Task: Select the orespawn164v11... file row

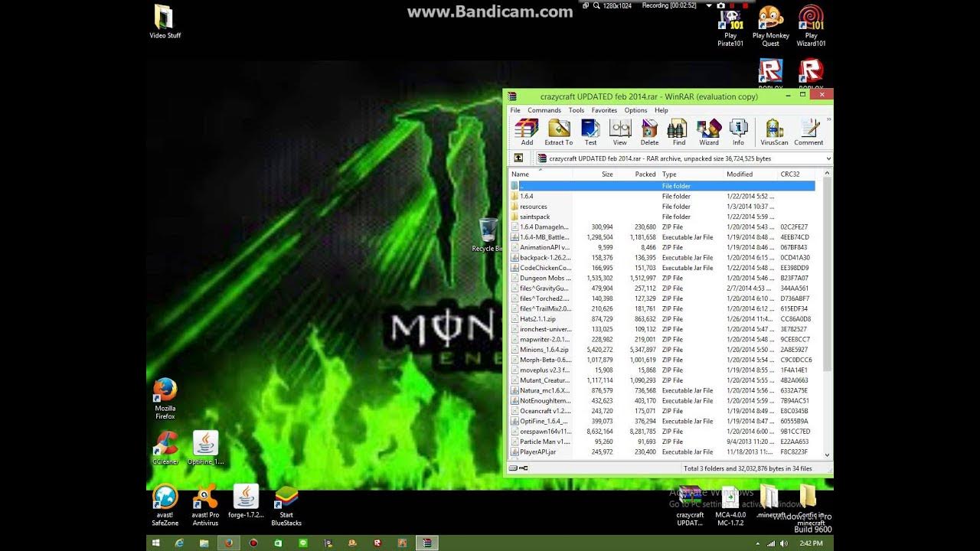Action: (x=662, y=432)
